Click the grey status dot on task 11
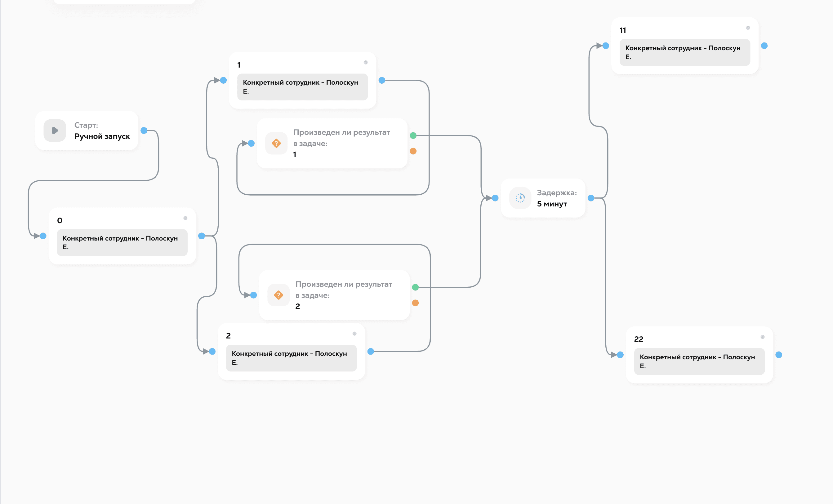Screen dimensions: 833x504 pos(748,28)
